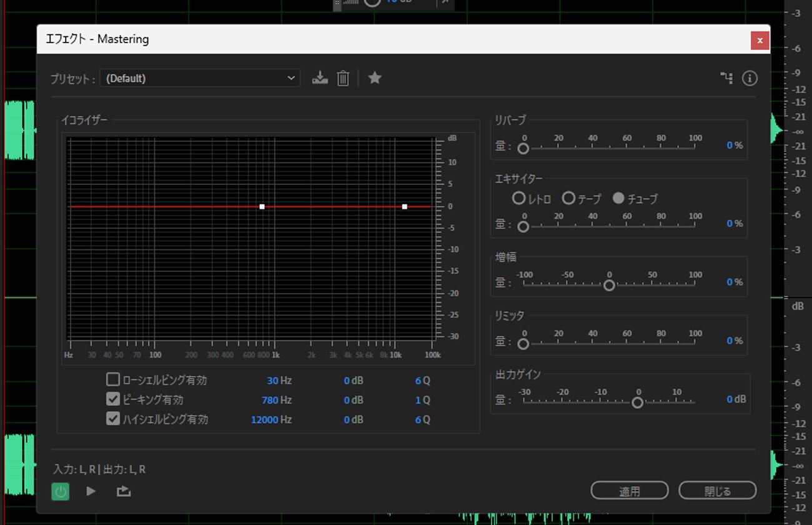Viewport: 812px width, 525px height.
Task: Select the チューブ exciter mode
Action: pos(618,198)
